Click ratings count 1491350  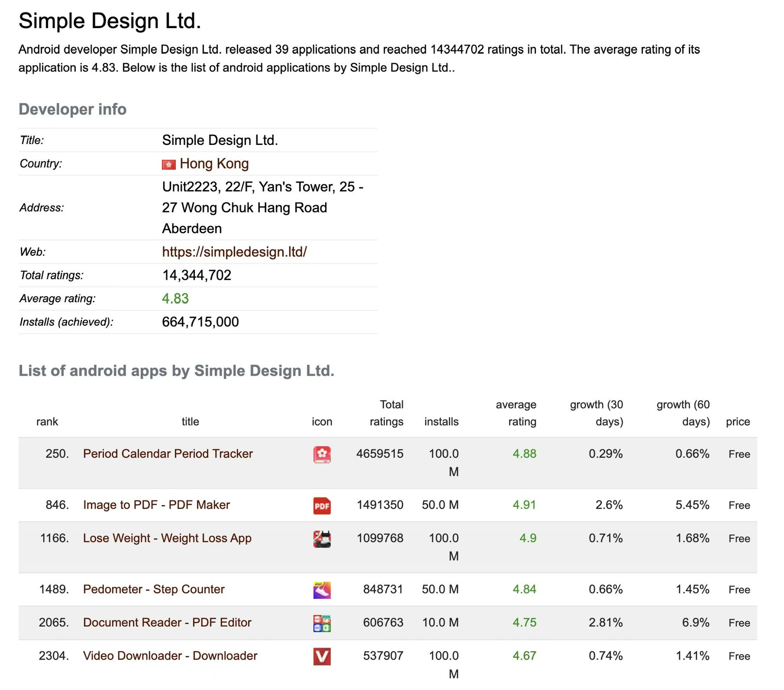pos(380,505)
